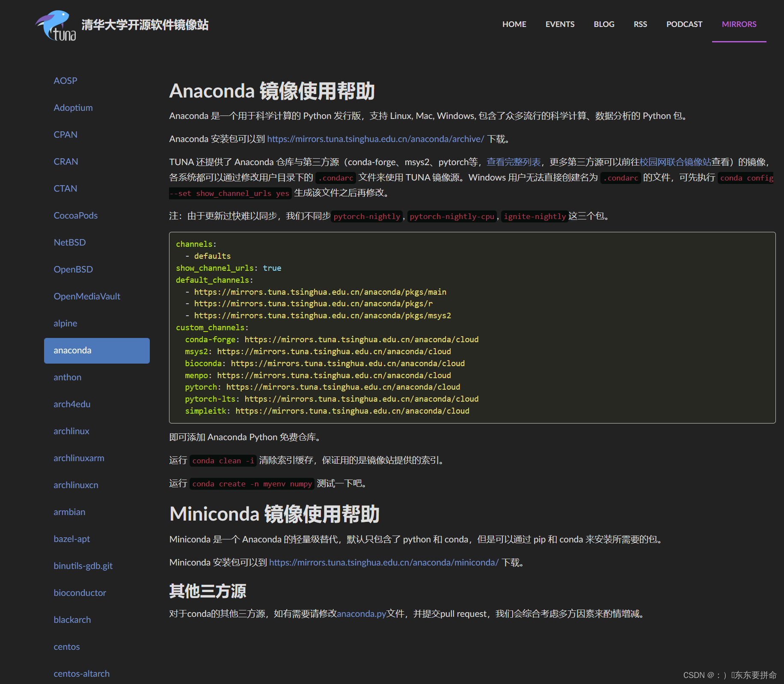Click the pkgs/main URL in code block
The width and height of the screenshot is (784, 684).
pyautogui.click(x=320, y=292)
